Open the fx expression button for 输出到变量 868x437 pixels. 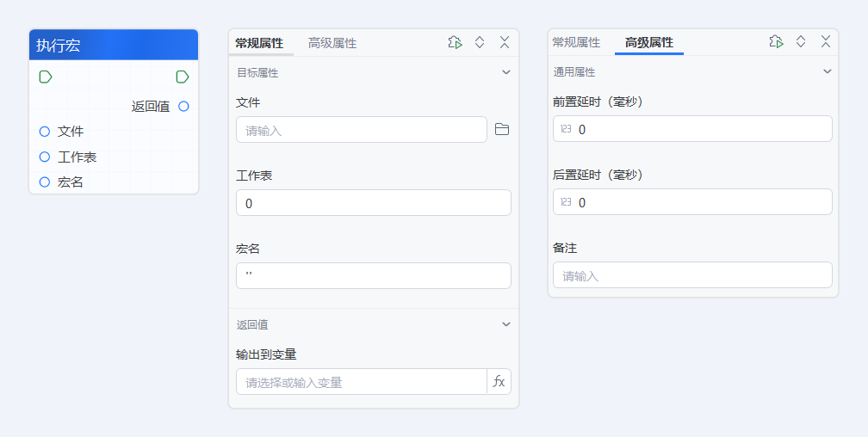coord(499,382)
